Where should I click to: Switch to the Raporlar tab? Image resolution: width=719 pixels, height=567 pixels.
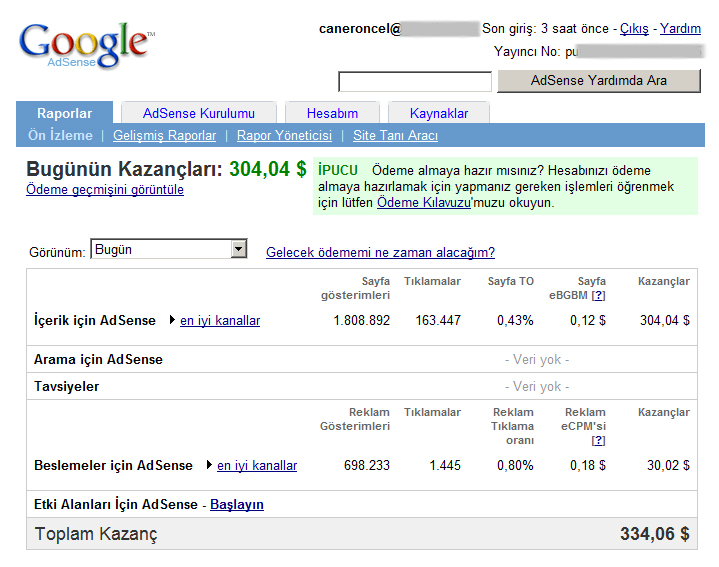(64, 114)
